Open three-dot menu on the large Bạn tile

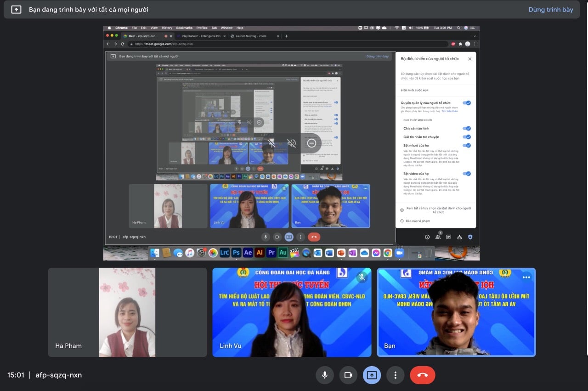click(526, 277)
